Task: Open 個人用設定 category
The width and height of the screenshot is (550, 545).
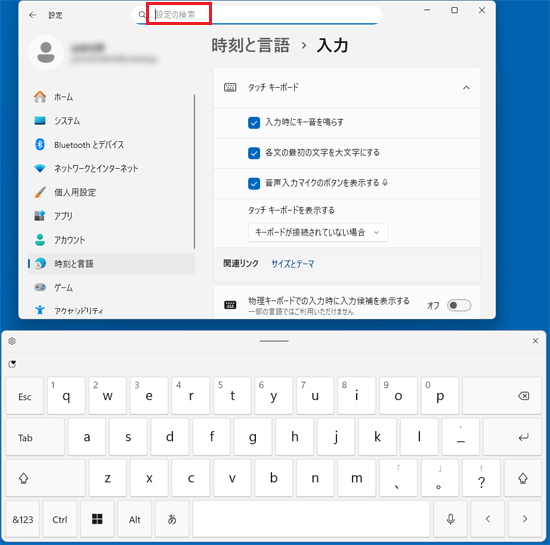Action: 112,192
